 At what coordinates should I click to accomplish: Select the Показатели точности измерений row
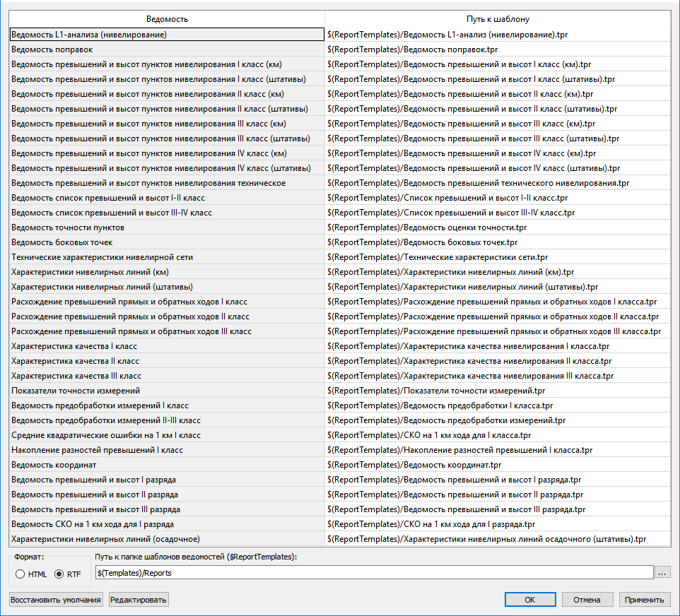tap(167, 391)
